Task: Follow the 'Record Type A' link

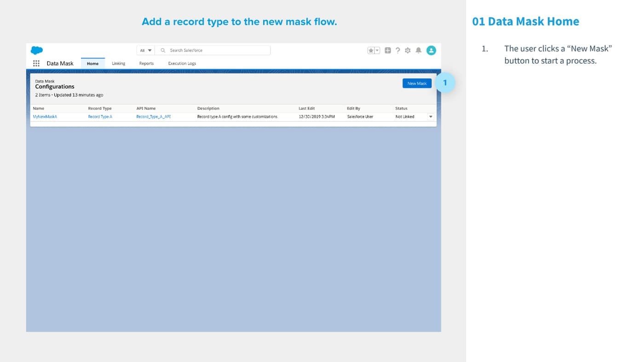Action: coord(100,117)
